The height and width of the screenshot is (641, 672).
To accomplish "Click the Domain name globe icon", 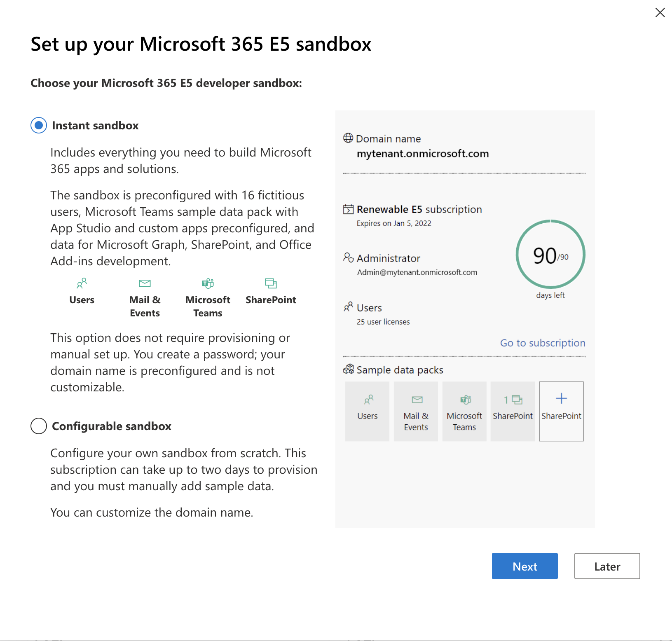I will (x=348, y=138).
